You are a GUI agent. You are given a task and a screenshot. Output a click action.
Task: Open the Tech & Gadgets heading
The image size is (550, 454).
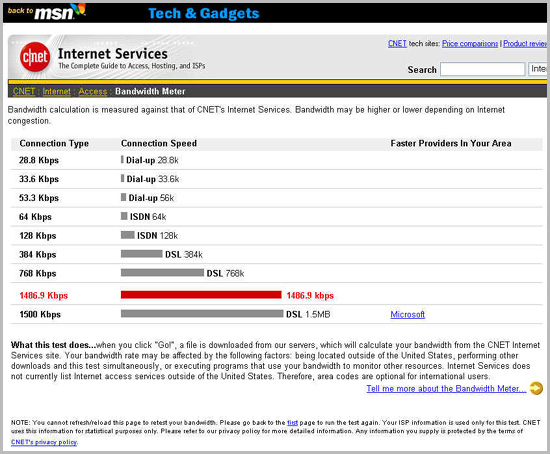click(x=203, y=13)
